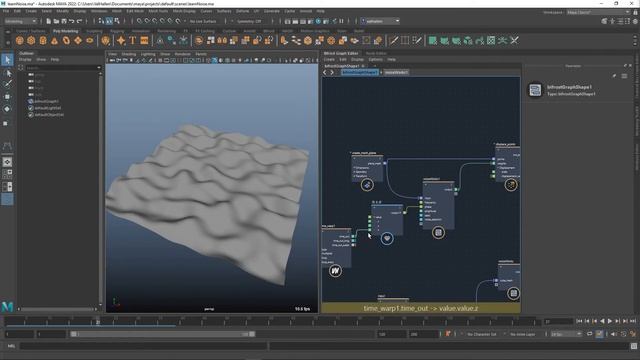This screenshot has width=640, height=360.
Task: Click the polygon torus shelf icon
Action: (x=66, y=40)
